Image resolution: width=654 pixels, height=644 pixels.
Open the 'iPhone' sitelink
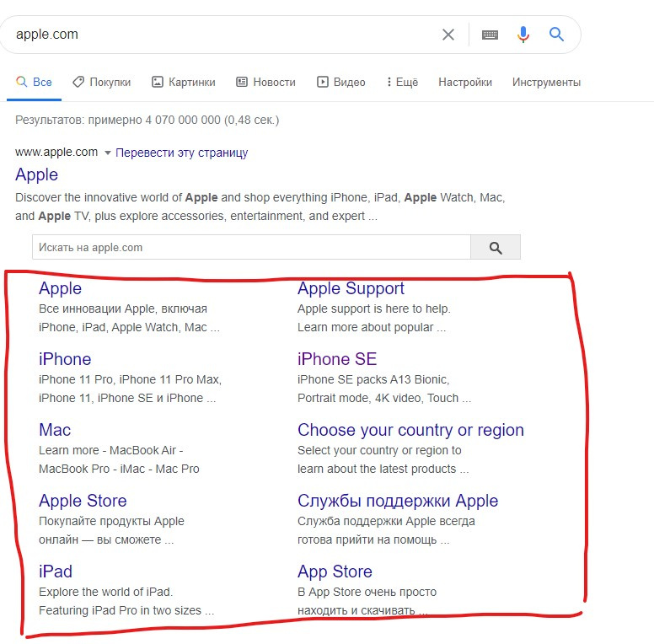point(65,359)
